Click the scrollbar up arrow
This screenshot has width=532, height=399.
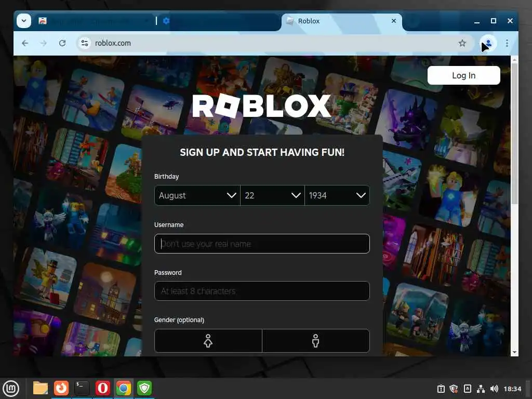click(x=514, y=60)
